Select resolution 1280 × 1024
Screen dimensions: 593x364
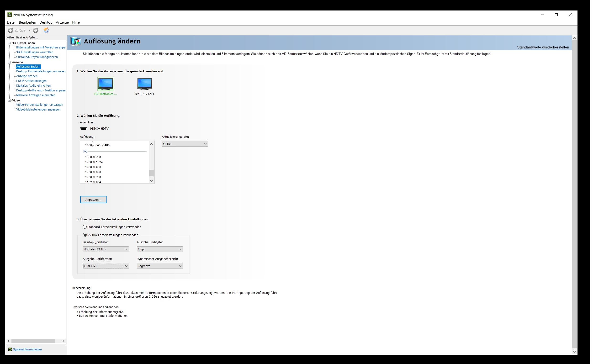[x=94, y=162]
